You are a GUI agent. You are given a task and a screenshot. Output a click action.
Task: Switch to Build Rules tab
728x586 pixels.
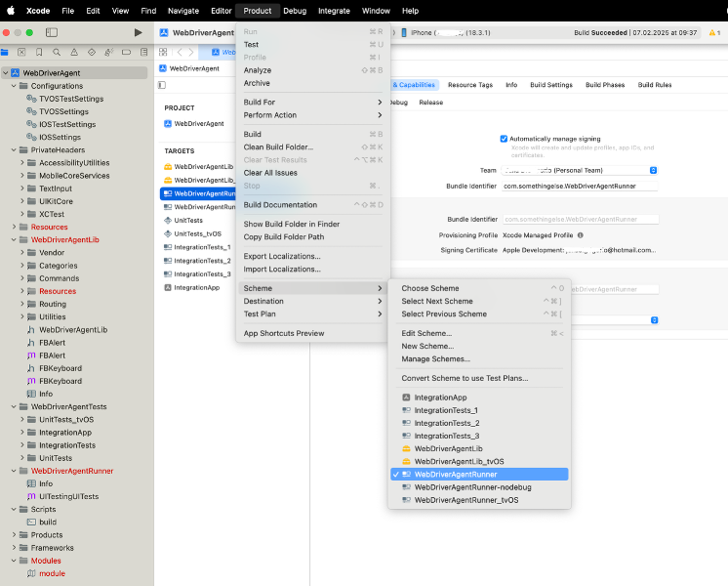(x=655, y=85)
